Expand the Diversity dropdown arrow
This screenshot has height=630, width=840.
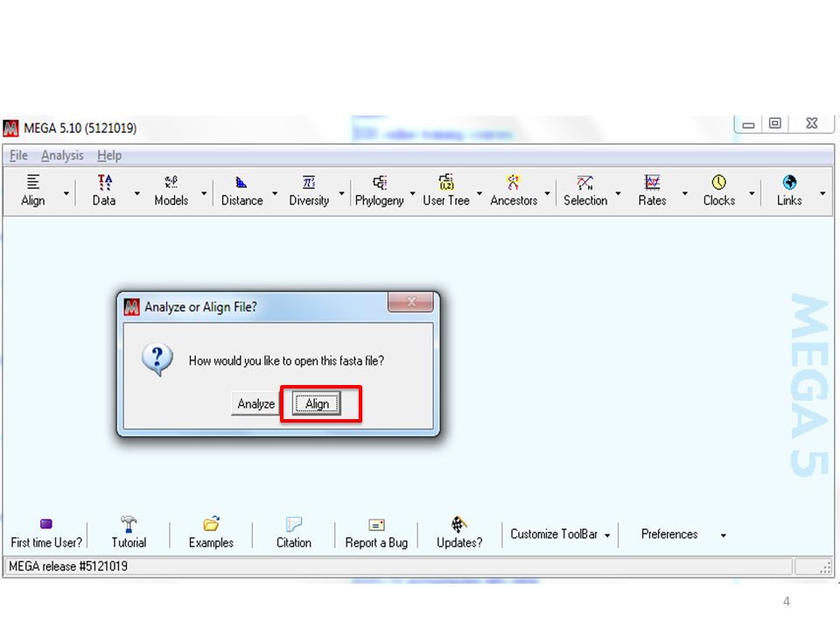[341, 193]
